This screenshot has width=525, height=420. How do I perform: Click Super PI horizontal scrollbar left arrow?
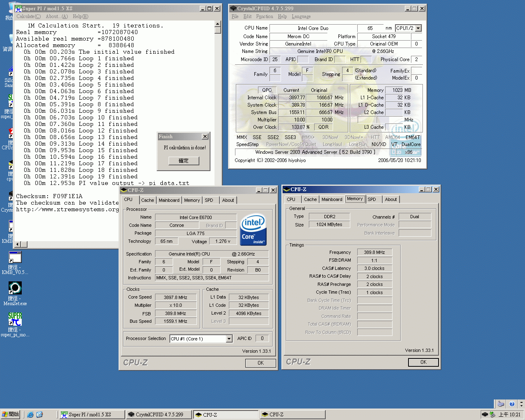pos(18,244)
